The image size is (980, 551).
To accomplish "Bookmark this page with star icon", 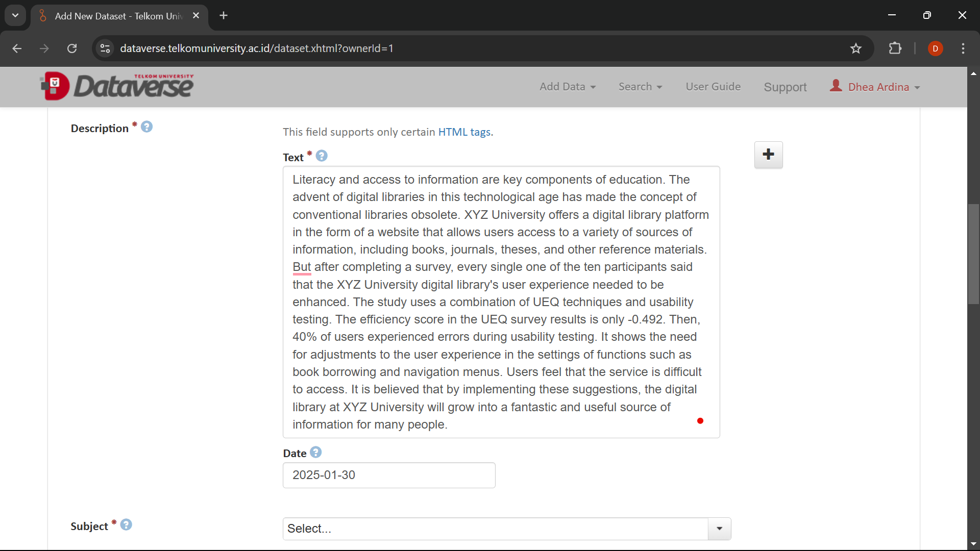I will (x=856, y=48).
